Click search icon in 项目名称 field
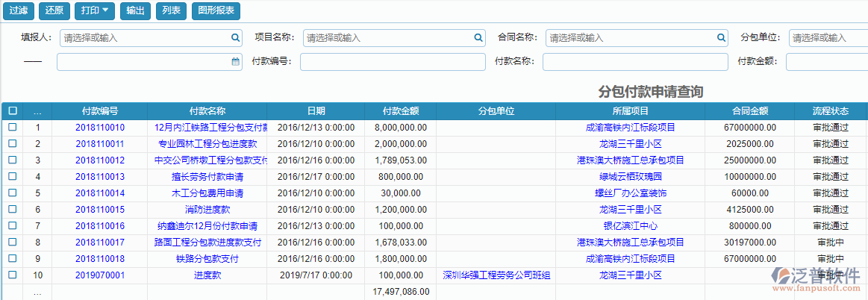This screenshot has height=300, width=868. click(x=478, y=37)
